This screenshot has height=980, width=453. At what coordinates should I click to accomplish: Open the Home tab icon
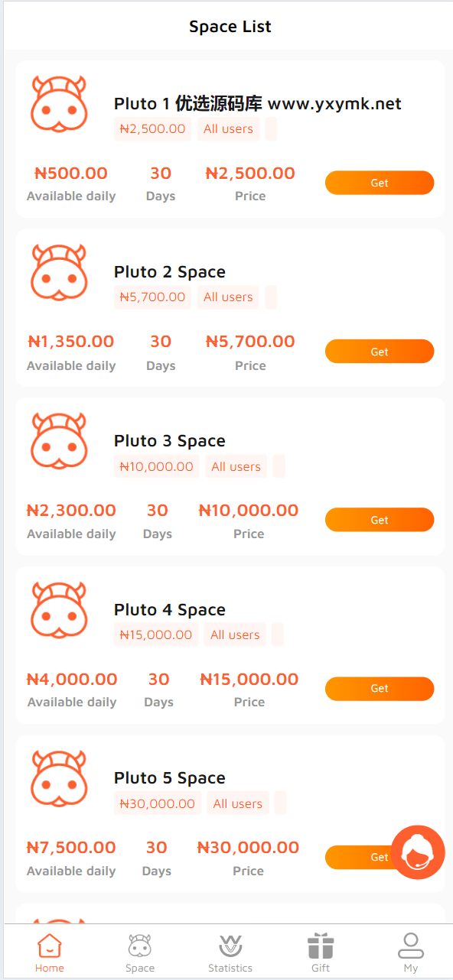[x=50, y=946]
